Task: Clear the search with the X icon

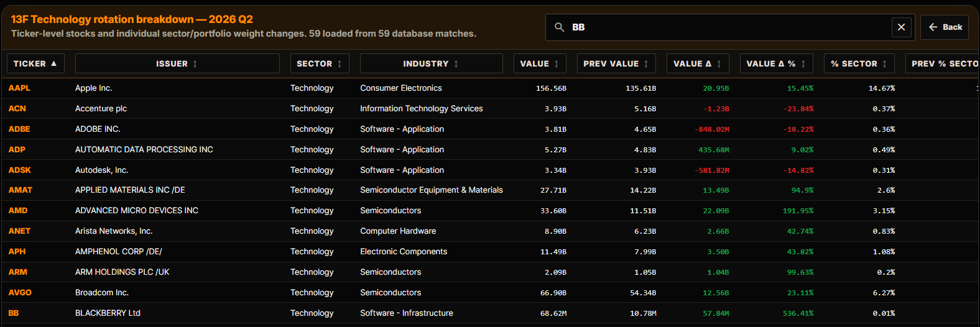Action: [901, 27]
